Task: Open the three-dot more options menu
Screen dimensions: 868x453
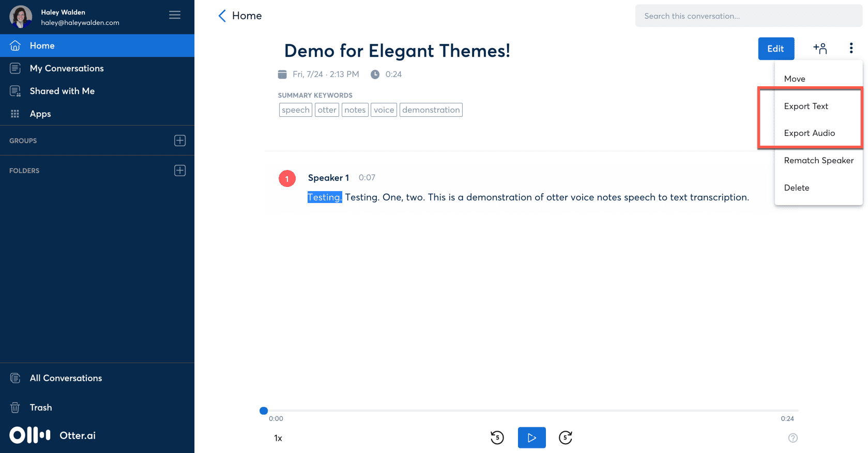Action: point(851,49)
